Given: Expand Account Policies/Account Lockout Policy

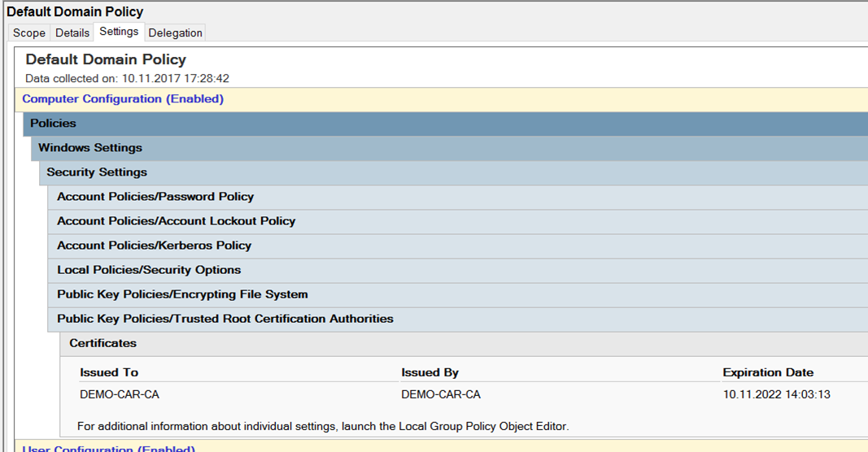Looking at the screenshot, I should [176, 221].
